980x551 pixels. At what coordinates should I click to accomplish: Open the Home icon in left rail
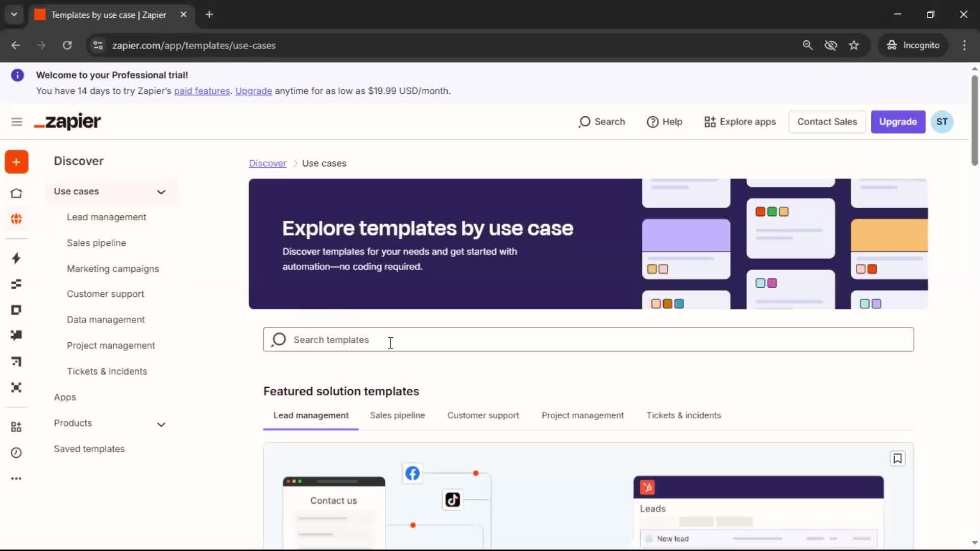(x=16, y=193)
